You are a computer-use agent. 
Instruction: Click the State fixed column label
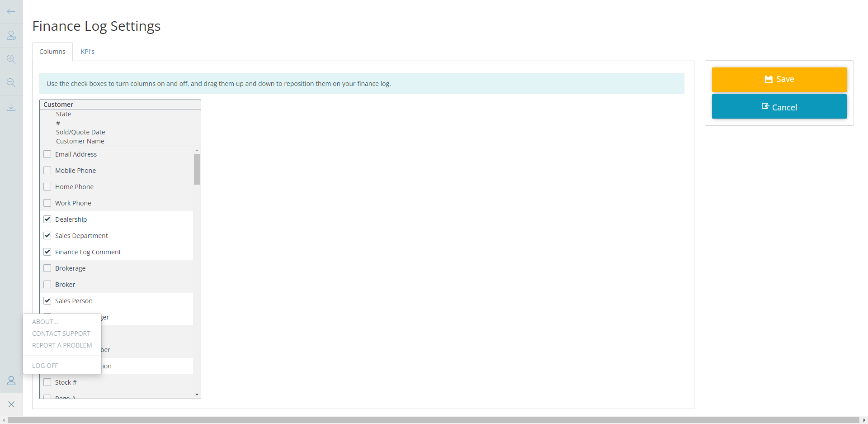(x=63, y=114)
